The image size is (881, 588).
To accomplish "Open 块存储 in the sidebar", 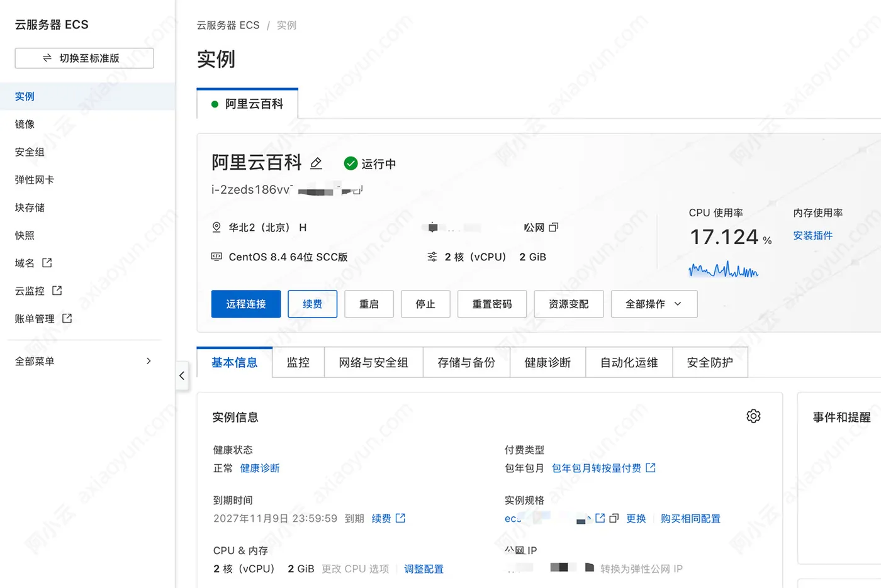I will click(87, 207).
